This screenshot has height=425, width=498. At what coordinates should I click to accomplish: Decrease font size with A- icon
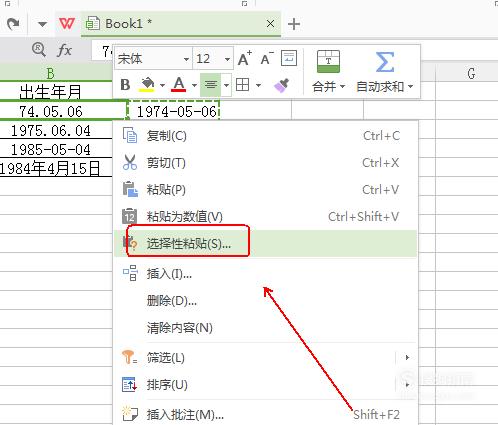pos(267,59)
